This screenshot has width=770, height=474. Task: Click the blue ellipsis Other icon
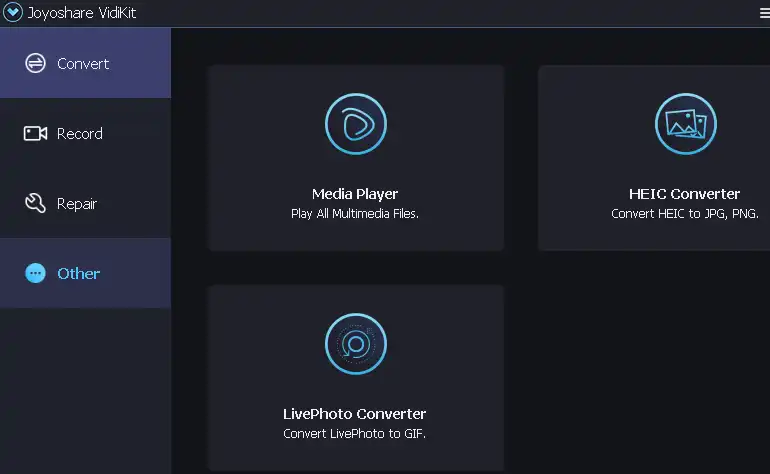tap(35, 273)
